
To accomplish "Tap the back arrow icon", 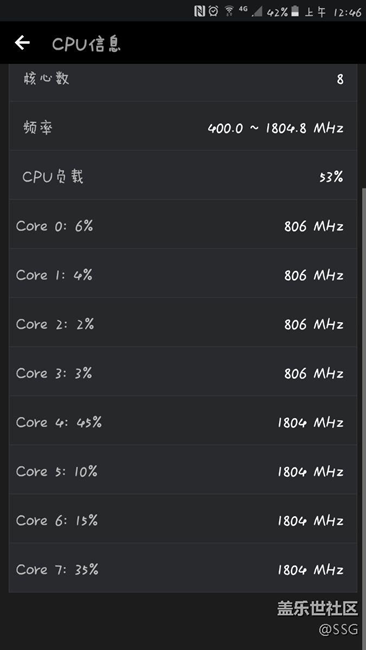I will coord(22,43).
